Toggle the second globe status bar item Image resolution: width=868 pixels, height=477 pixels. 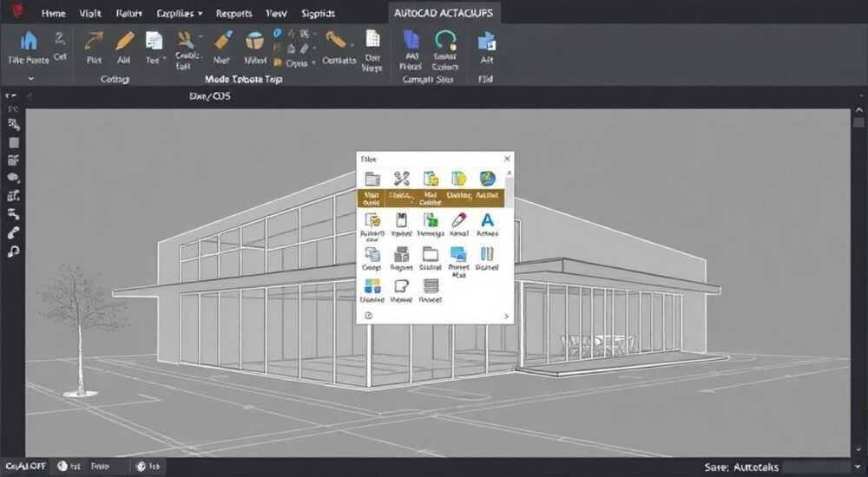point(141,467)
